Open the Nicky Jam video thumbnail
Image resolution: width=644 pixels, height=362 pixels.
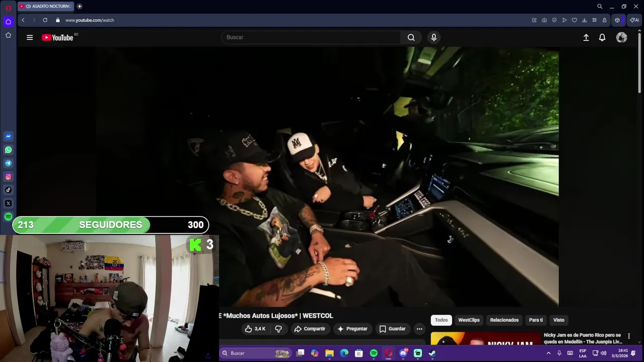tap(486, 339)
